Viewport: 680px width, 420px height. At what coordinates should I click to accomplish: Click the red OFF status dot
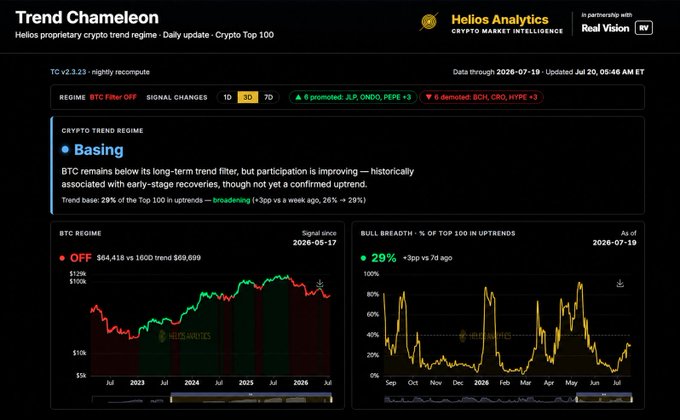pos(62,258)
